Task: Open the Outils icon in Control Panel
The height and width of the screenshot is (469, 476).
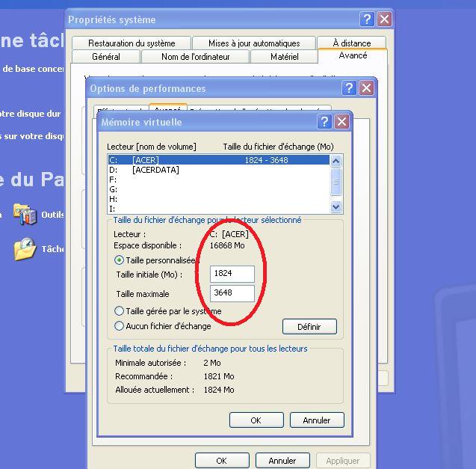Action: click(x=25, y=214)
